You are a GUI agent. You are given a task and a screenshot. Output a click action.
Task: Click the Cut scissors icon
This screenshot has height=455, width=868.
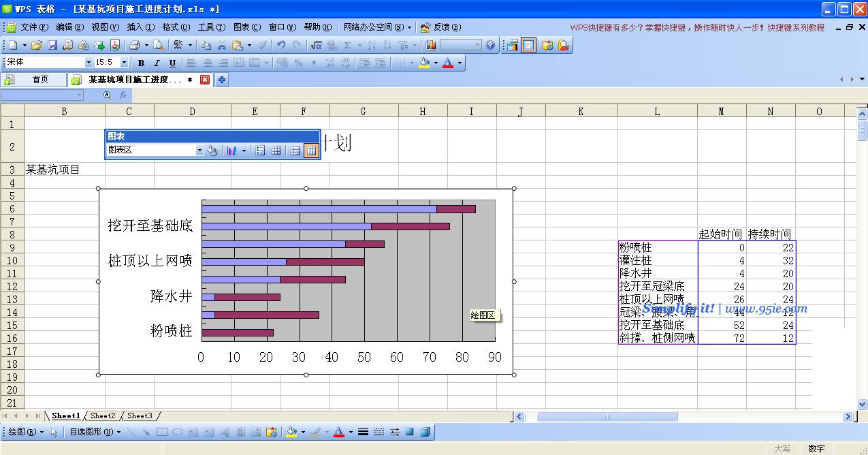point(222,45)
